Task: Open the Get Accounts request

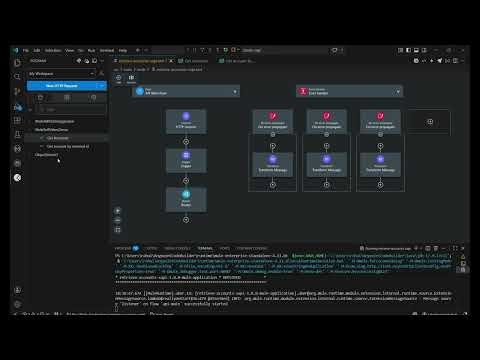Action: (x=57, y=138)
